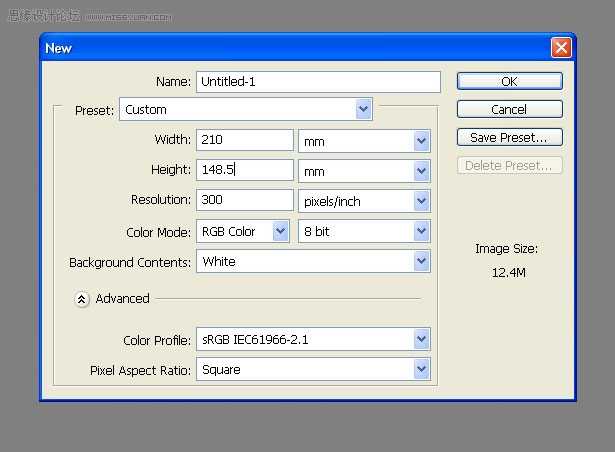This screenshot has height=452, width=615.
Task: Open the Color Mode dropdown
Action: 244,231
